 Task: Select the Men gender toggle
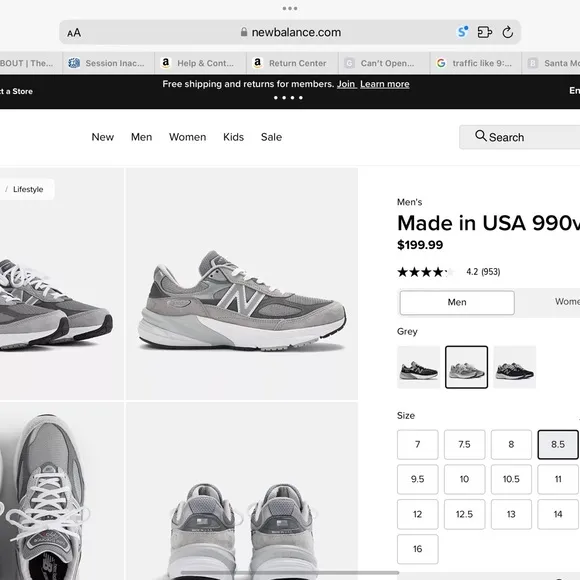(x=457, y=303)
